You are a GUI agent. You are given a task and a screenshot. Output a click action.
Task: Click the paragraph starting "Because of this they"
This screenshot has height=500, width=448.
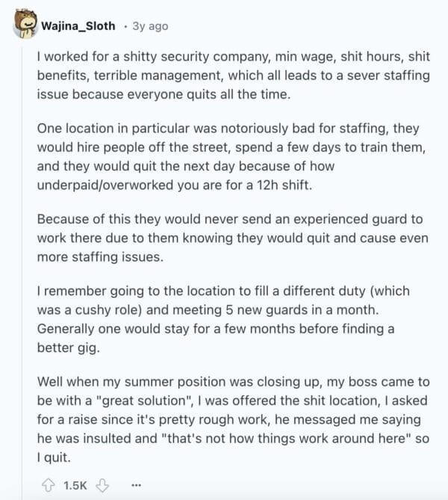tap(223, 238)
